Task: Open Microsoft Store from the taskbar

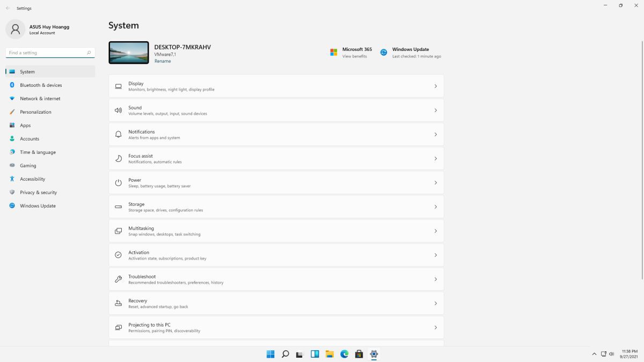Action: pyautogui.click(x=359, y=354)
